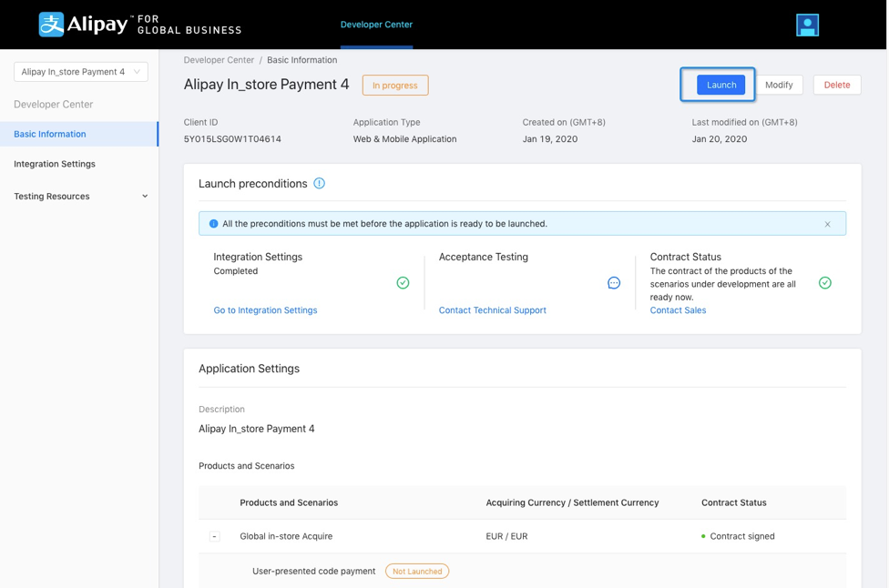
Task: Click the Delete button
Action: [x=836, y=85]
